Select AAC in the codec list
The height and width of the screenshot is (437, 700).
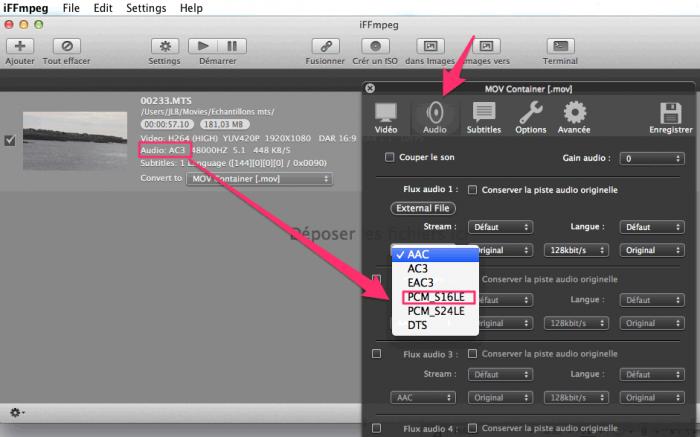tap(435, 254)
